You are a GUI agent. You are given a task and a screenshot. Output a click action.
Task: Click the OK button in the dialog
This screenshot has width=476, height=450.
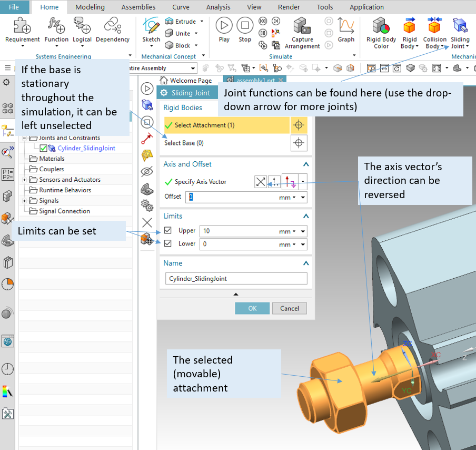(x=252, y=308)
